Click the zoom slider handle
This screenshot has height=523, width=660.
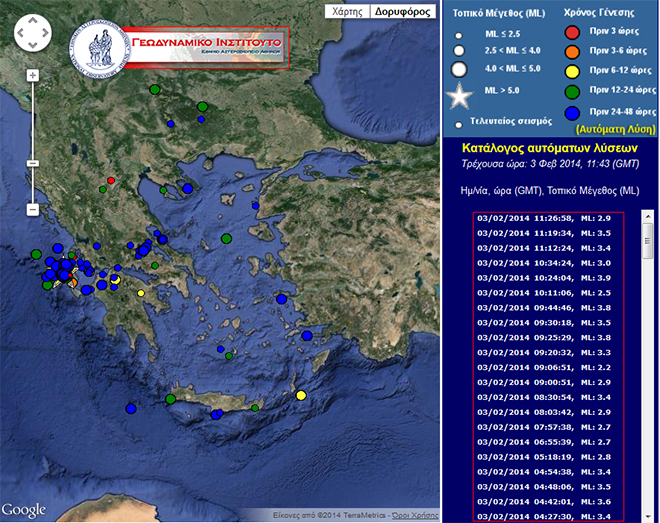33,163
